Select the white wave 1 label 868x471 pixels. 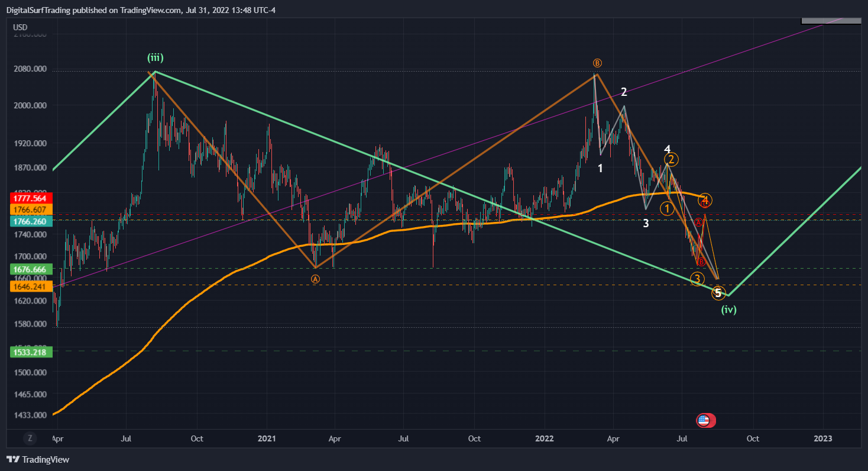click(600, 168)
